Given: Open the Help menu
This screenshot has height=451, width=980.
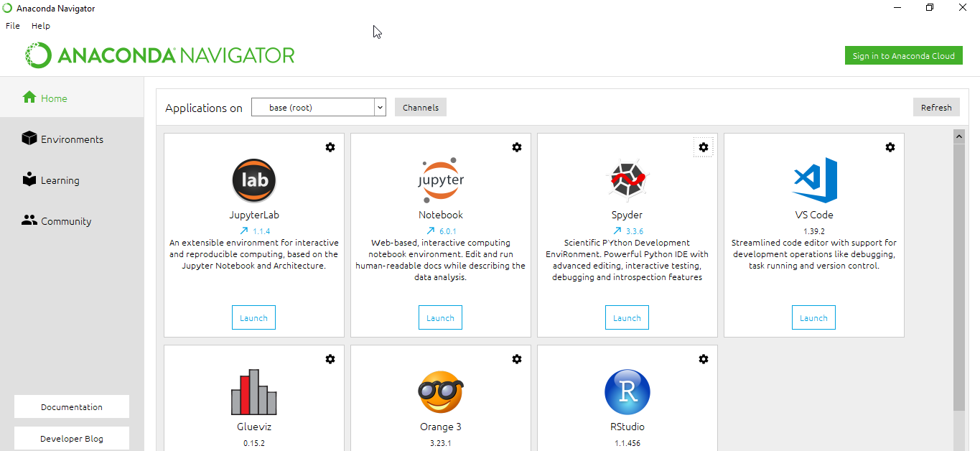Looking at the screenshot, I should (41, 26).
